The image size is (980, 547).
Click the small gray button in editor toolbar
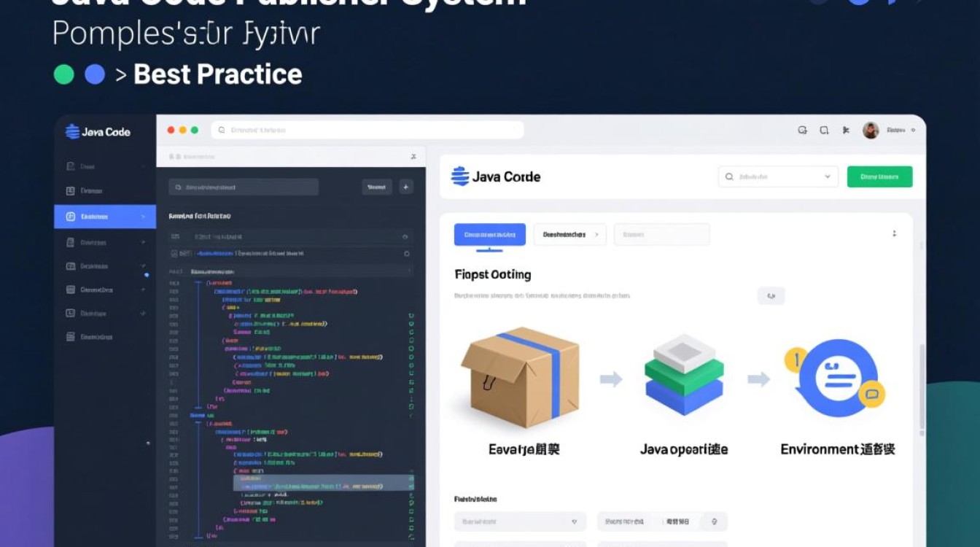click(x=376, y=187)
